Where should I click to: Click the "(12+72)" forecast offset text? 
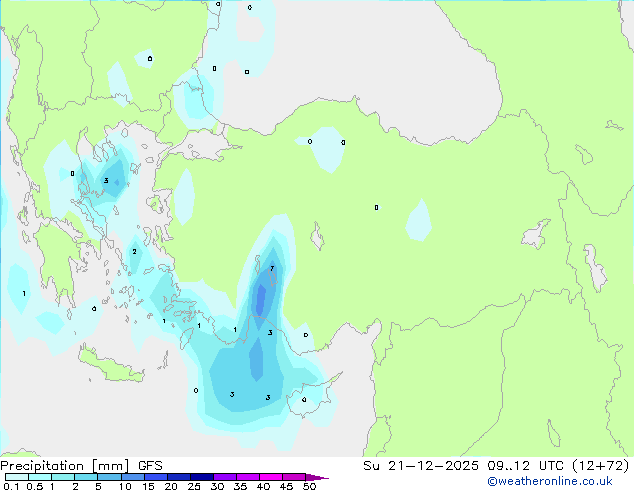click(600, 466)
